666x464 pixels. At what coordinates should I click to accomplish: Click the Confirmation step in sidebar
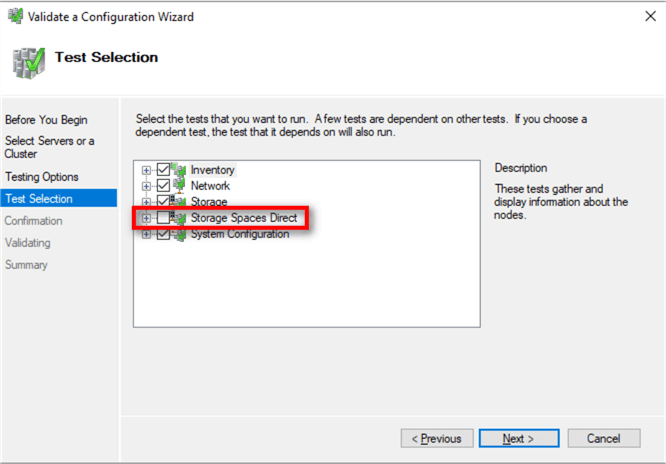[34, 221]
